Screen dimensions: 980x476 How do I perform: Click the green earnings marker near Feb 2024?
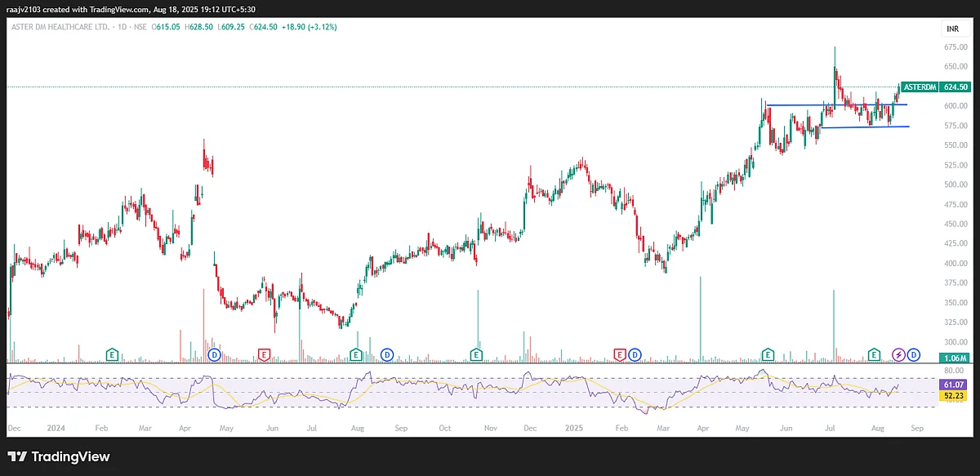coord(112,354)
